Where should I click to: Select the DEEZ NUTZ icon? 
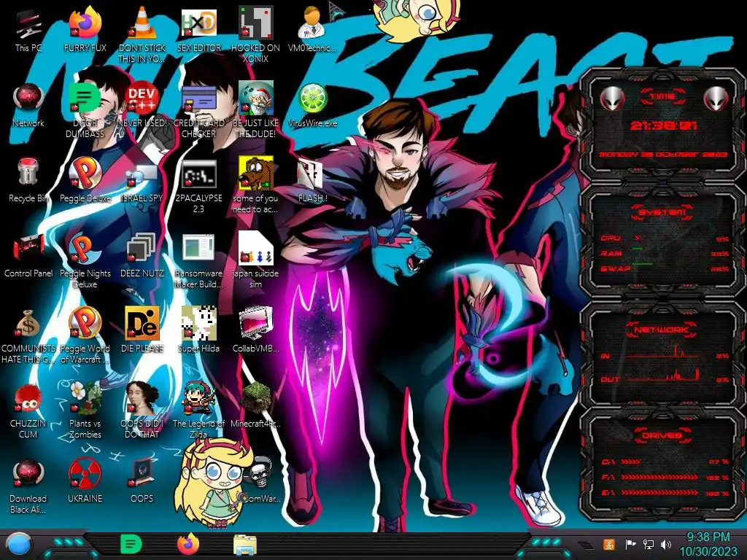pos(142,248)
